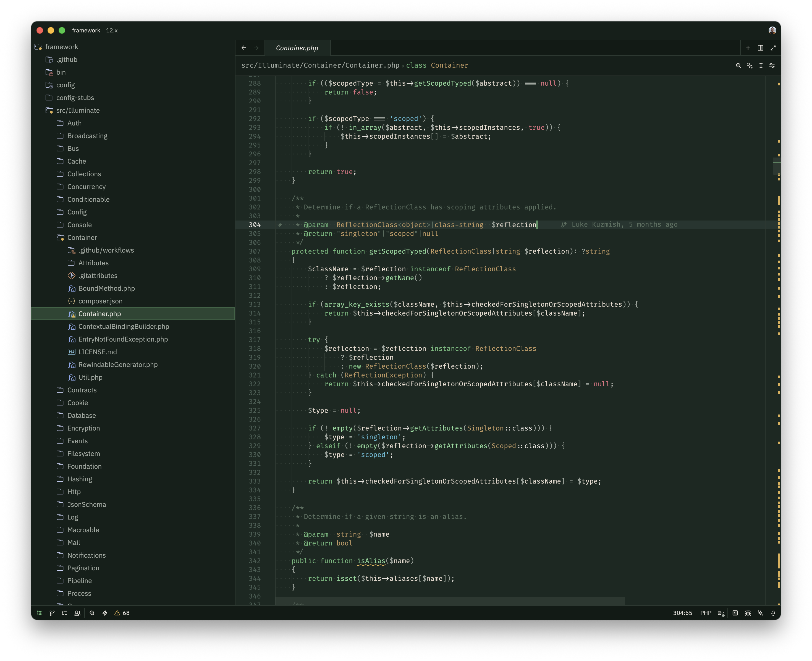Go back in navigation history
The height and width of the screenshot is (661, 812).
(244, 48)
